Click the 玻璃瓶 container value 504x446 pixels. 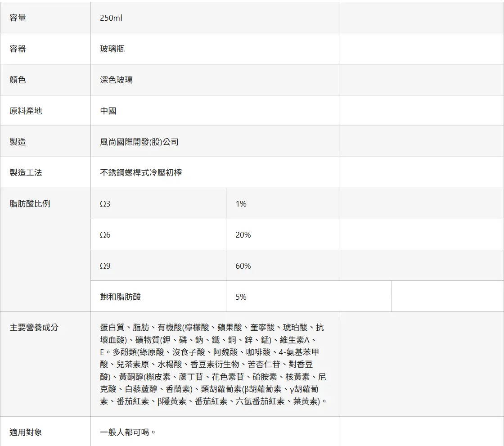112,49
